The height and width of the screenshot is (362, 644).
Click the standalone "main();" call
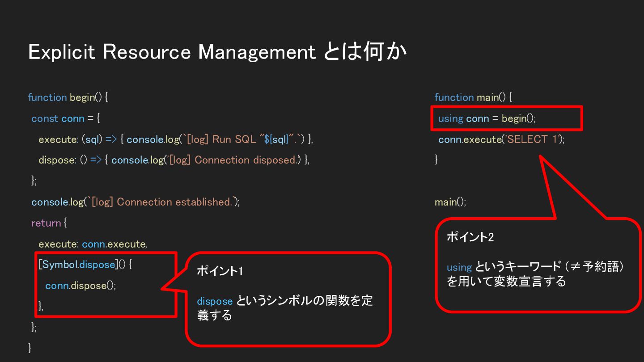pyautogui.click(x=450, y=202)
